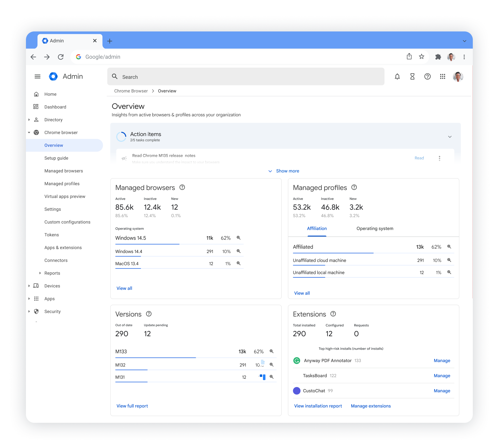
Task: Open Chrome profile avatar in toolbar
Action: click(451, 57)
